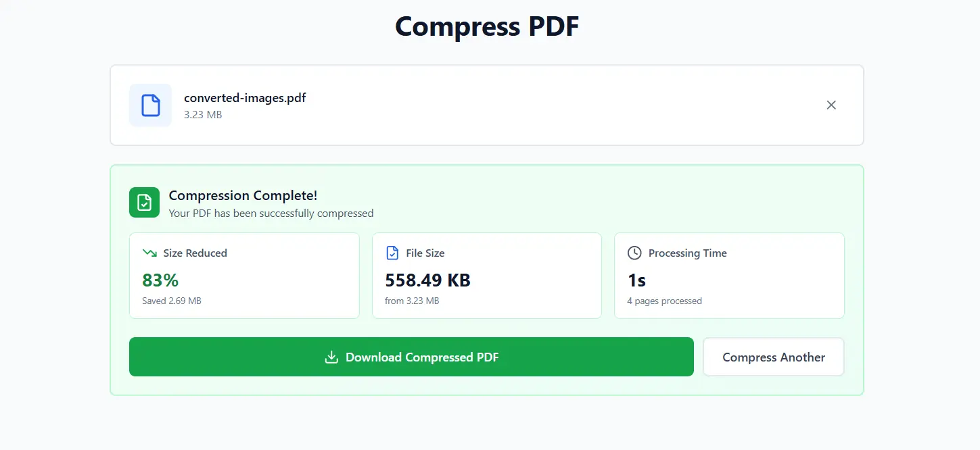Screen dimensions: 980x450
Task: Click the Size Reduced stat card
Action: tap(244, 276)
